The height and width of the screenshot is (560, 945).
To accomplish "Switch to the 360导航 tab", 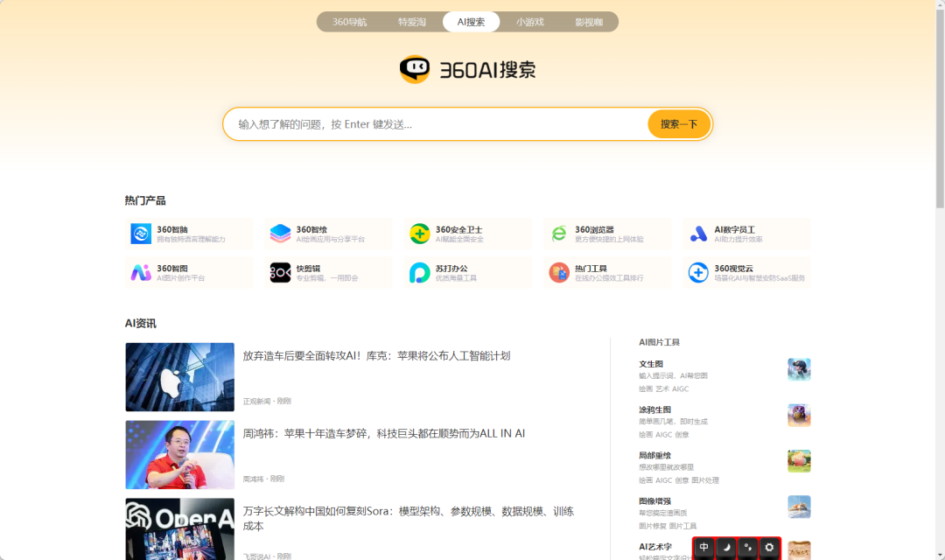I will [350, 22].
